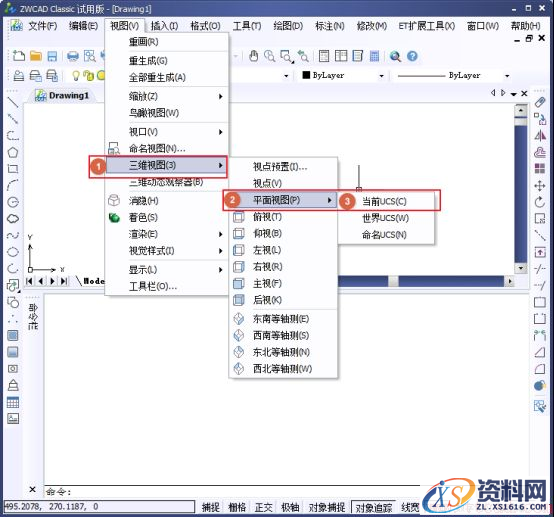
Task: Click the black color swatch ByLayer
Action: click(x=306, y=75)
